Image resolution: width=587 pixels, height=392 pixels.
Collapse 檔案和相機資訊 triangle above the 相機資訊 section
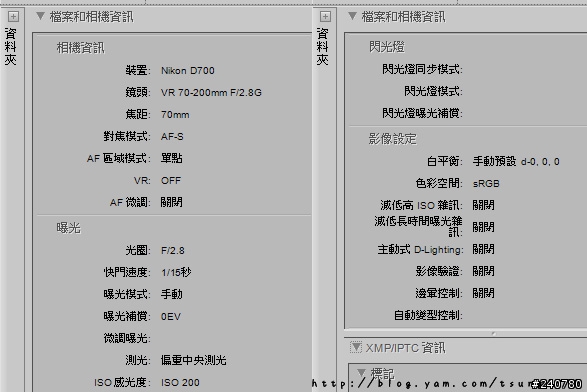40,16
